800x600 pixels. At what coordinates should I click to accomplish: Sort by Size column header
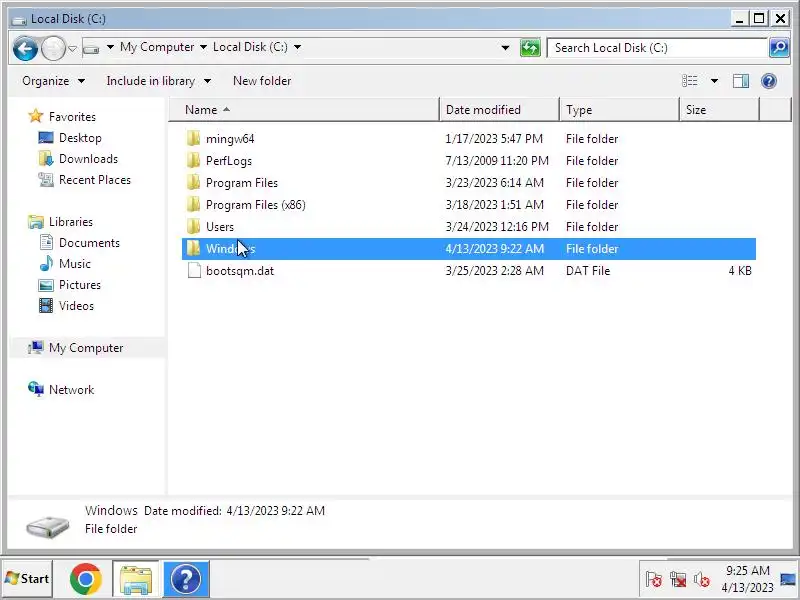click(719, 110)
